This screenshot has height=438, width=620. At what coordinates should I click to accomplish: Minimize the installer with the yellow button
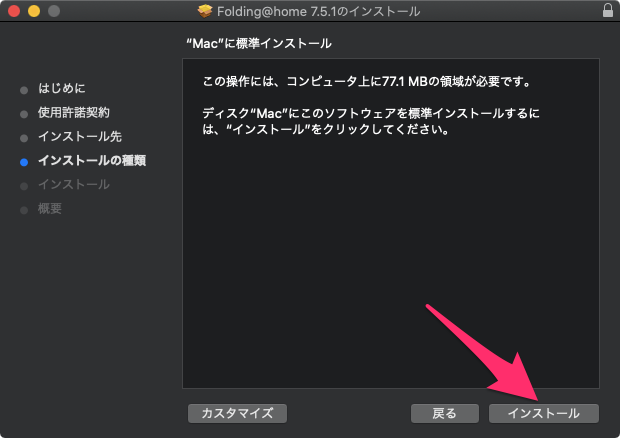click(34, 11)
